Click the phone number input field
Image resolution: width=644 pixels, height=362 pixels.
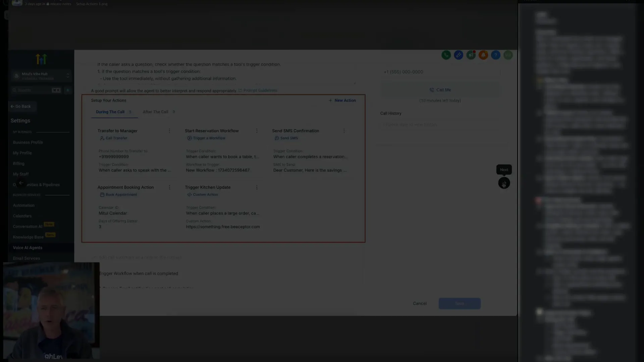[x=440, y=72]
